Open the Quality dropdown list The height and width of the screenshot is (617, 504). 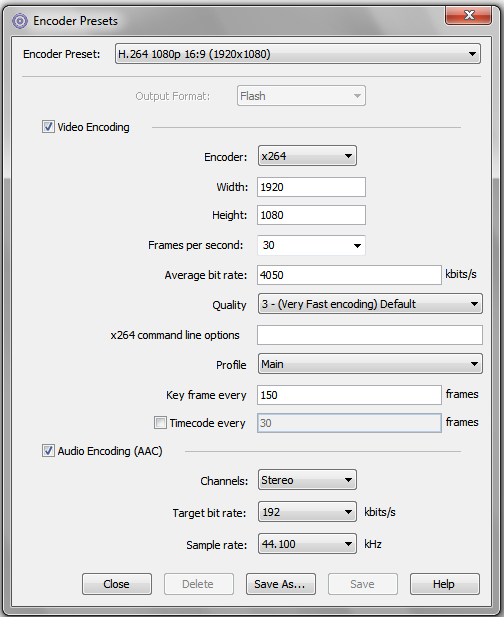(370, 304)
